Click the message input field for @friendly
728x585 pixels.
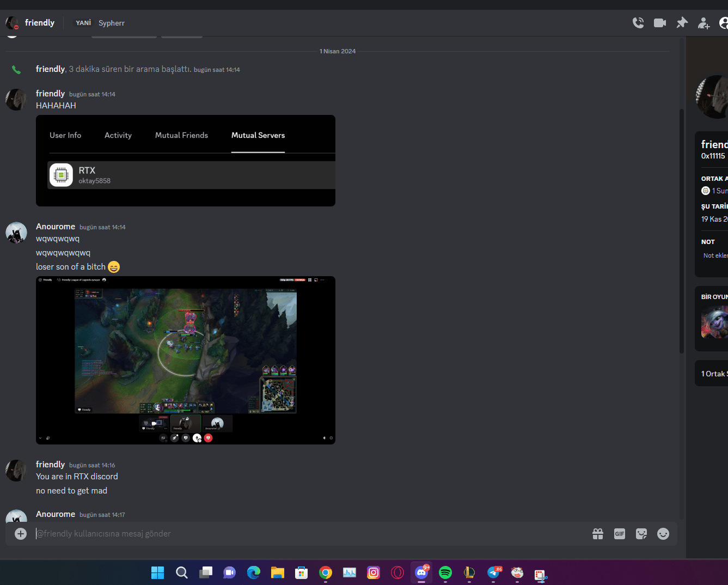[x=310, y=534]
